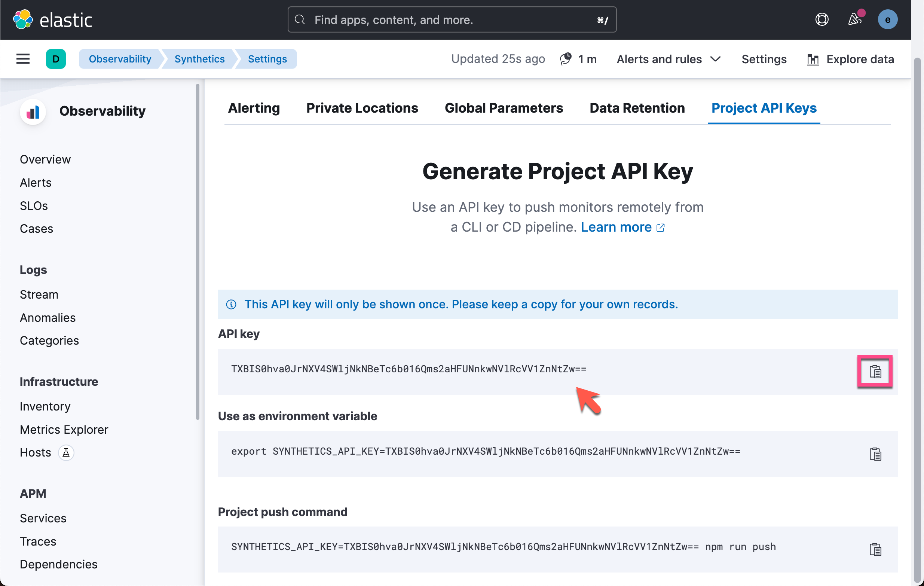Open the 1 m refresh interval control
Screen dimensions: 924x586
579,59
